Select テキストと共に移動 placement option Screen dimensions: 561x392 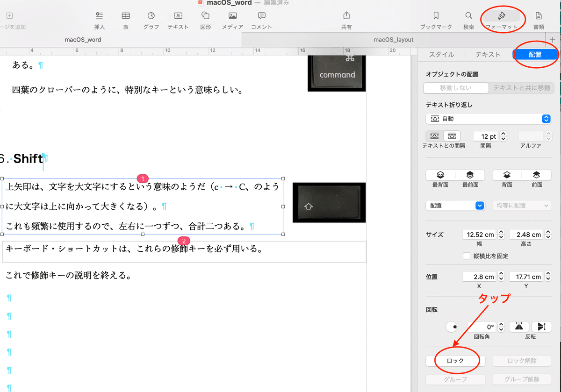(x=521, y=88)
